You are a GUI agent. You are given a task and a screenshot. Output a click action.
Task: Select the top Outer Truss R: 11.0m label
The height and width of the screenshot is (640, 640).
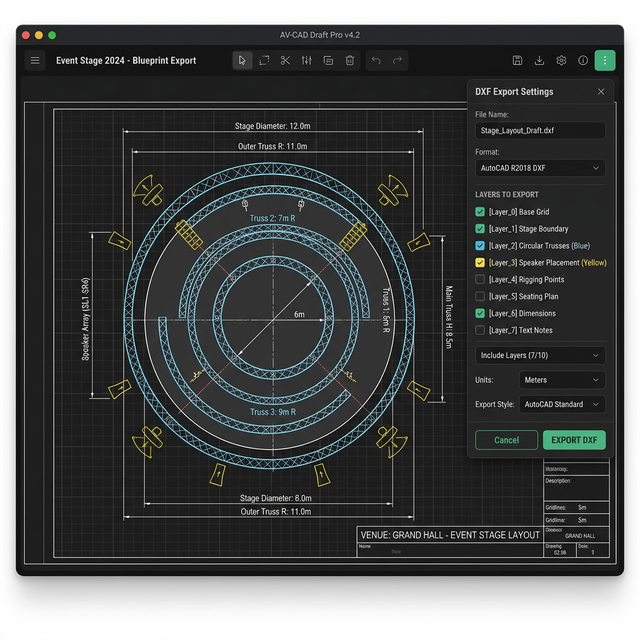point(272,147)
